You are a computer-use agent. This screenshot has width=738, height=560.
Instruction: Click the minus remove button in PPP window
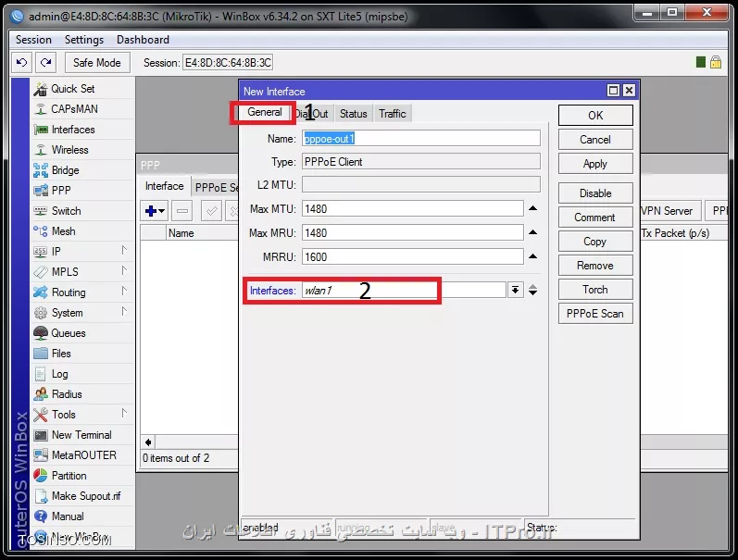point(182,211)
